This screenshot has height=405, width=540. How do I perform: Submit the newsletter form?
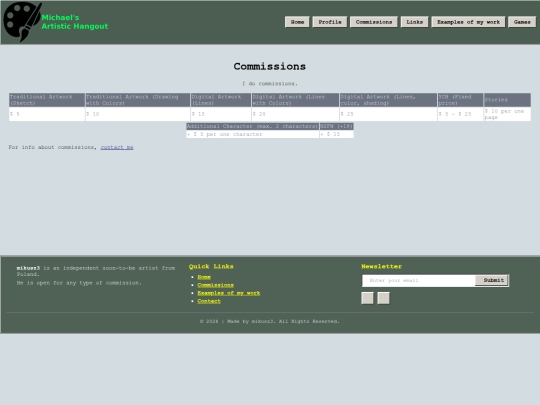coord(491,280)
